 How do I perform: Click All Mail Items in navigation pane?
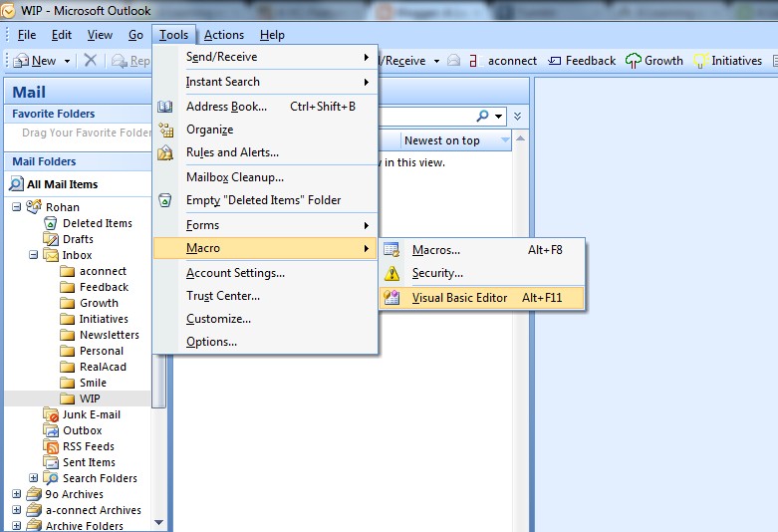coord(62,184)
